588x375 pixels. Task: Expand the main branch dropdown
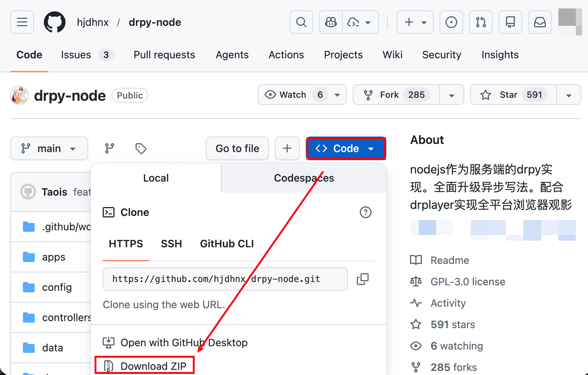pos(49,148)
